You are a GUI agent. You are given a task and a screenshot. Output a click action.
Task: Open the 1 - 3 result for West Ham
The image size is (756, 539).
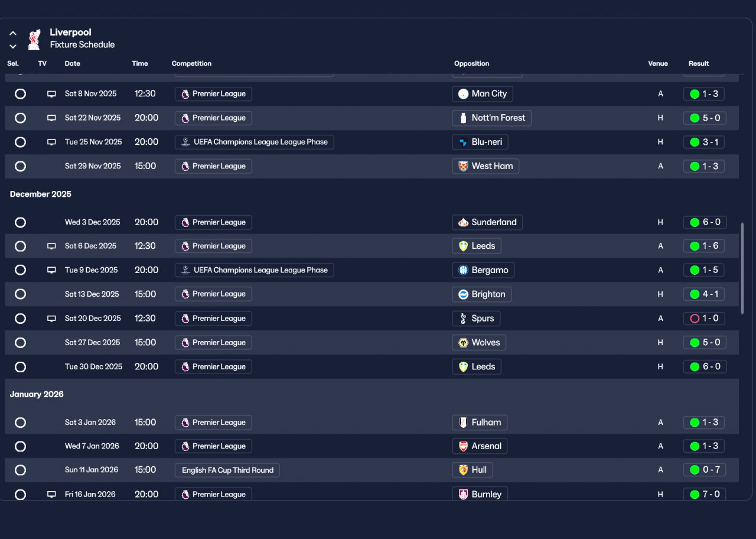point(704,166)
